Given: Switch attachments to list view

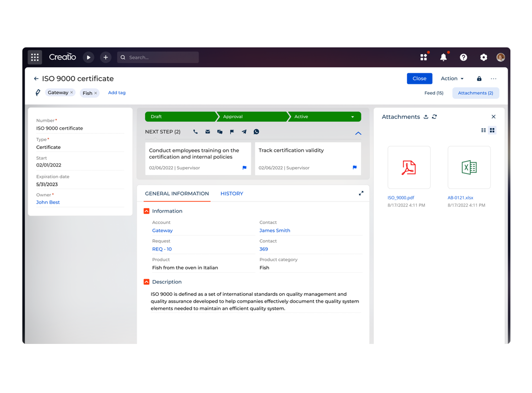Looking at the screenshot, I should [x=483, y=130].
